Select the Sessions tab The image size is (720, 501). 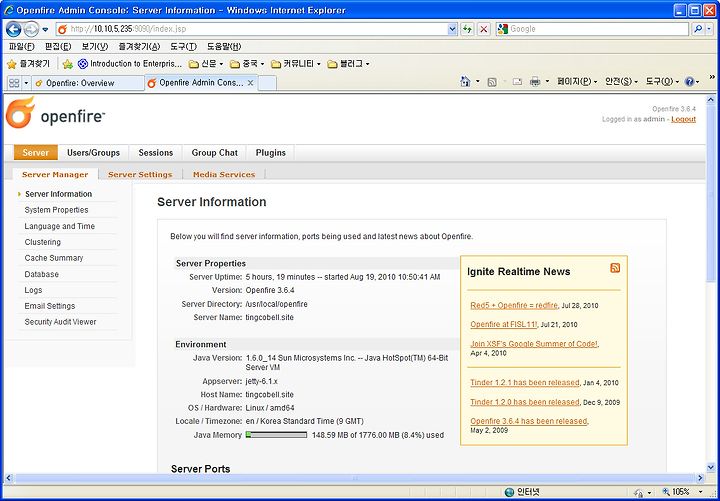pos(156,152)
